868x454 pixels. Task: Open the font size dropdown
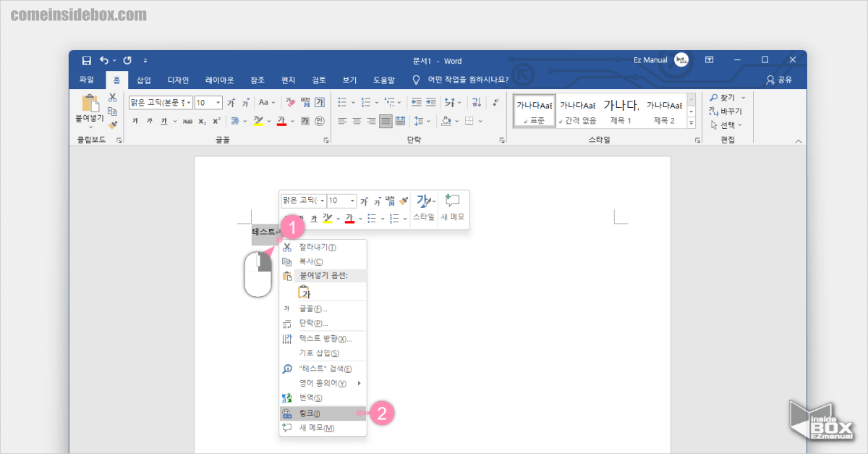[x=218, y=101]
